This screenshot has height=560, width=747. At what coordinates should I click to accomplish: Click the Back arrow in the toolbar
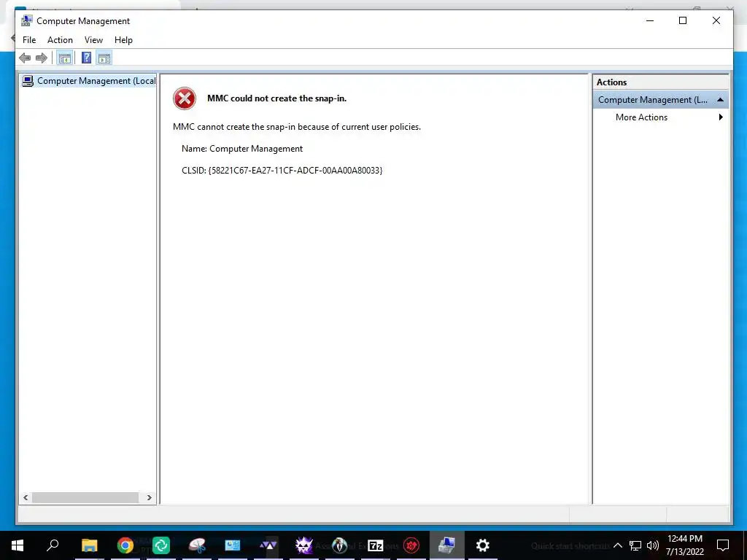click(x=25, y=58)
